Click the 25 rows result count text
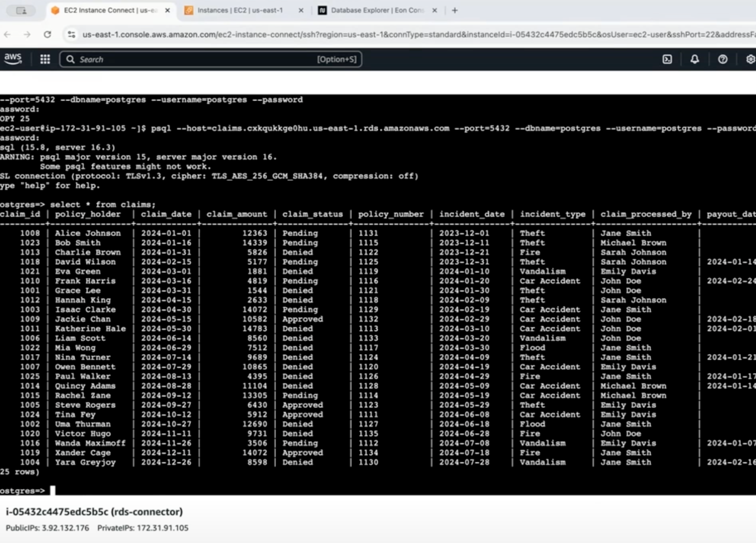Viewport: 756px width, 543px height. click(20, 472)
